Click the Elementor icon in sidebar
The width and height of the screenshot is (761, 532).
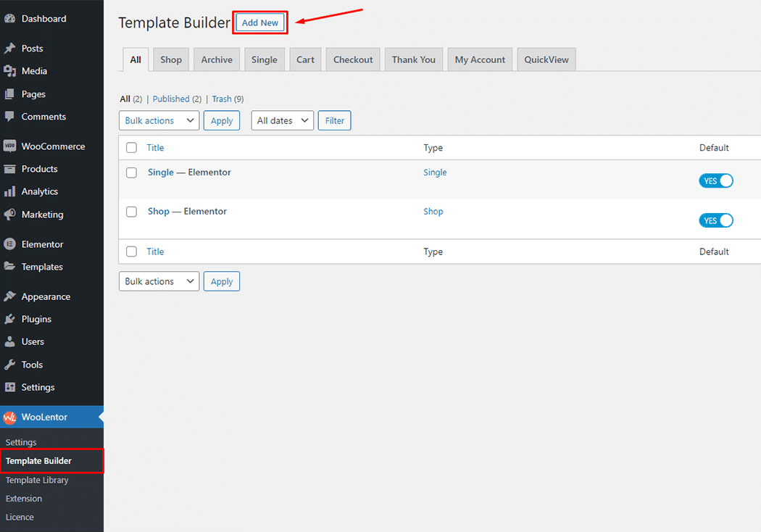tap(10, 244)
